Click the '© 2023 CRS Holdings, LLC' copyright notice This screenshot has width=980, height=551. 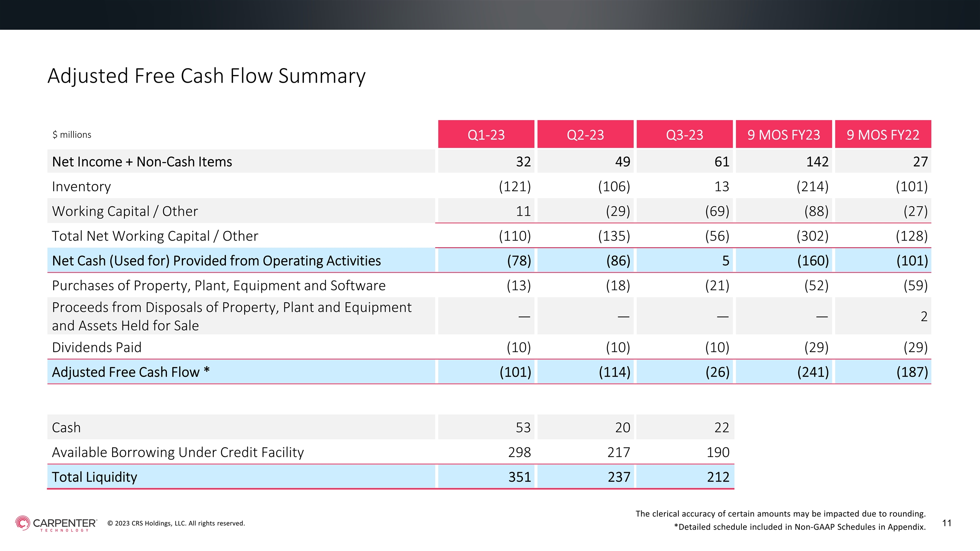coord(176,523)
